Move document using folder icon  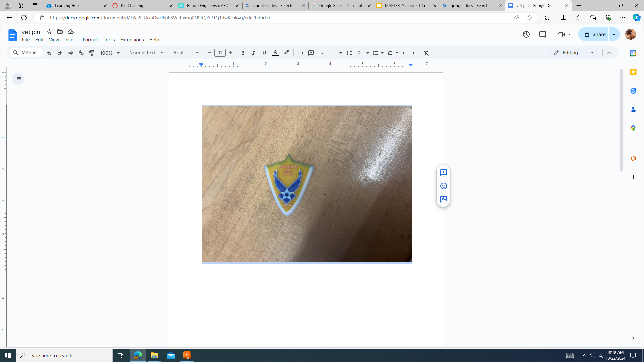[60, 32]
